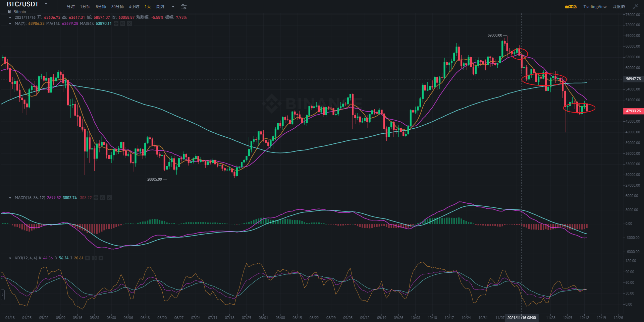The height and width of the screenshot is (322, 644).
Task: Delete the KDJ indicator with X
Action: pyautogui.click(x=101, y=258)
